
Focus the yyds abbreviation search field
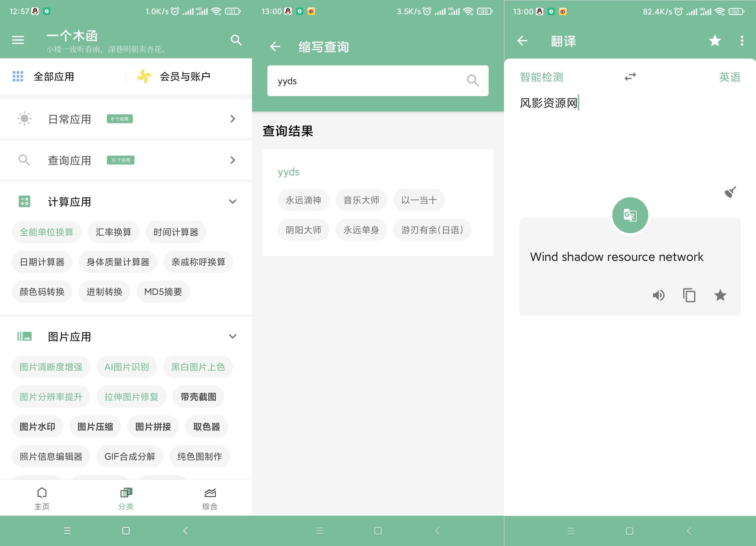378,81
